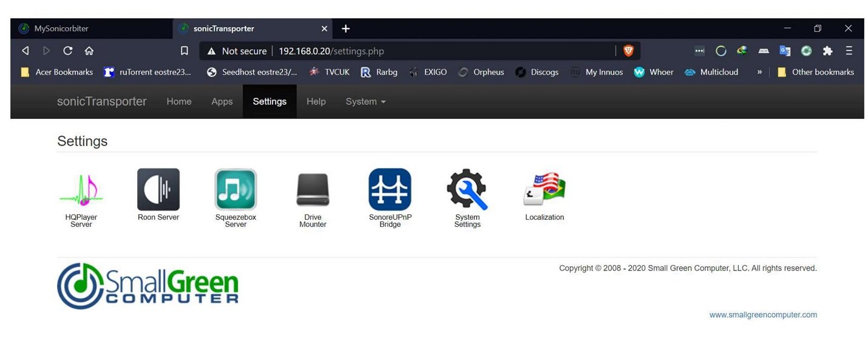The height and width of the screenshot is (358, 868).
Task: Click the browser home icon
Action: (x=89, y=51)
